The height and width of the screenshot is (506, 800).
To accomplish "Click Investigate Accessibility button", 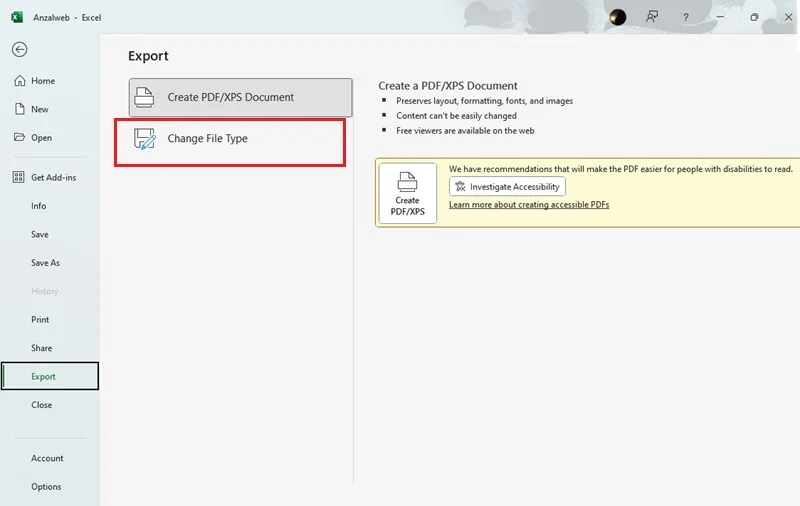I will (x=507, y=187).
